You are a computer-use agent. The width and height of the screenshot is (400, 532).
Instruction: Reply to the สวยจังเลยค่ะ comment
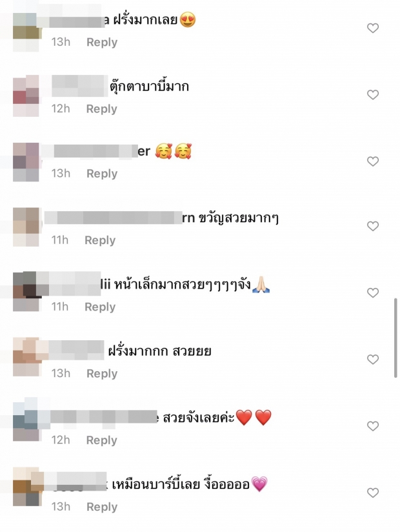(102, 440)
